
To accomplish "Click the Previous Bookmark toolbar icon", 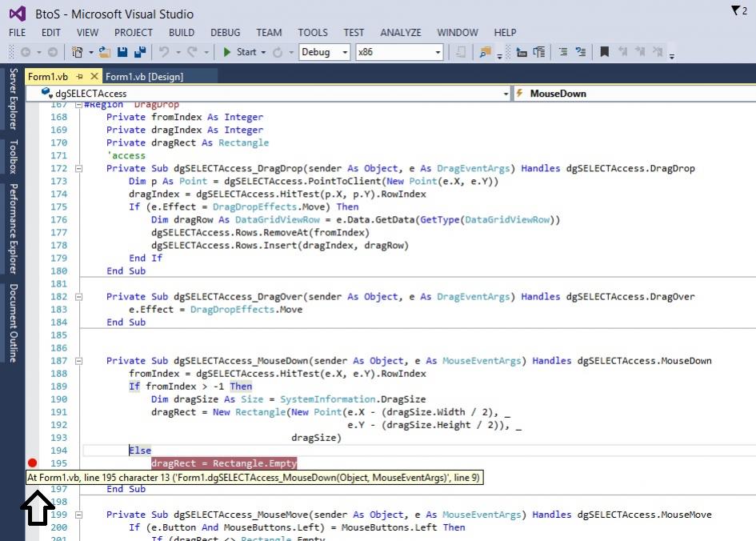I will (x=622, y=52).
